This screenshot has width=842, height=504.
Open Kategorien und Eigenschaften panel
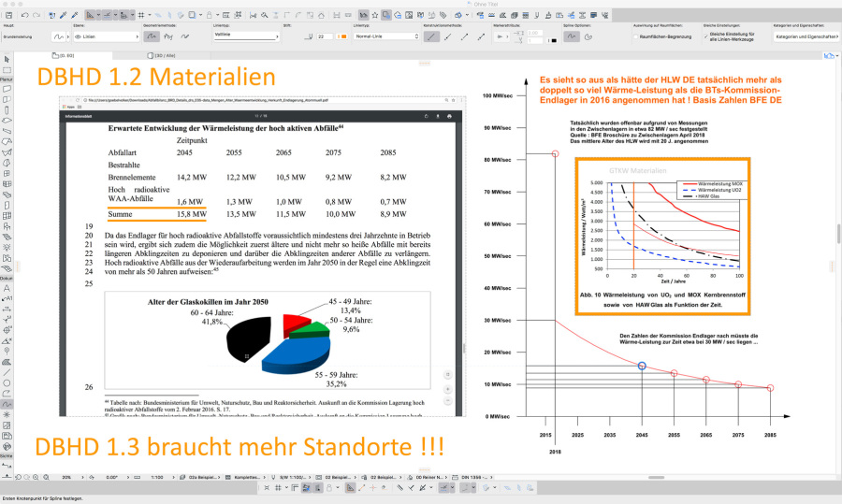(805, 36)
